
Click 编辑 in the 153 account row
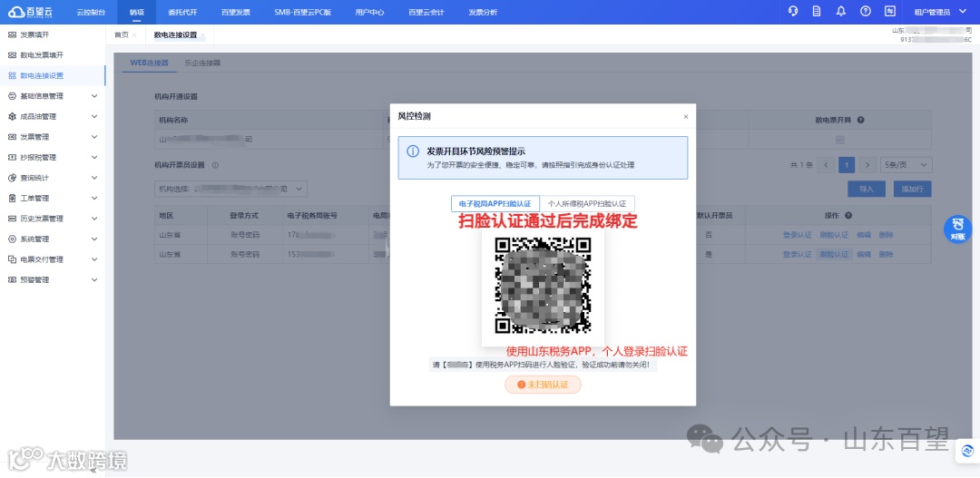(864, 254)
